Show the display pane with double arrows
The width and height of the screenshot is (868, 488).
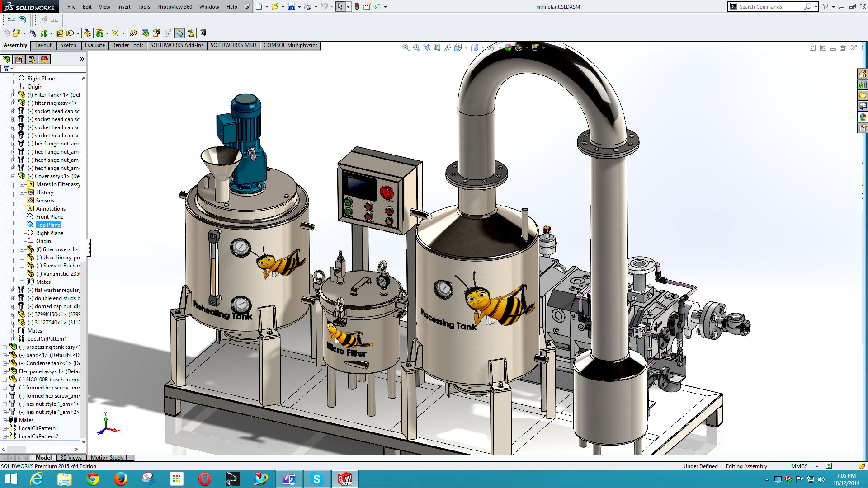click(82, 59)
